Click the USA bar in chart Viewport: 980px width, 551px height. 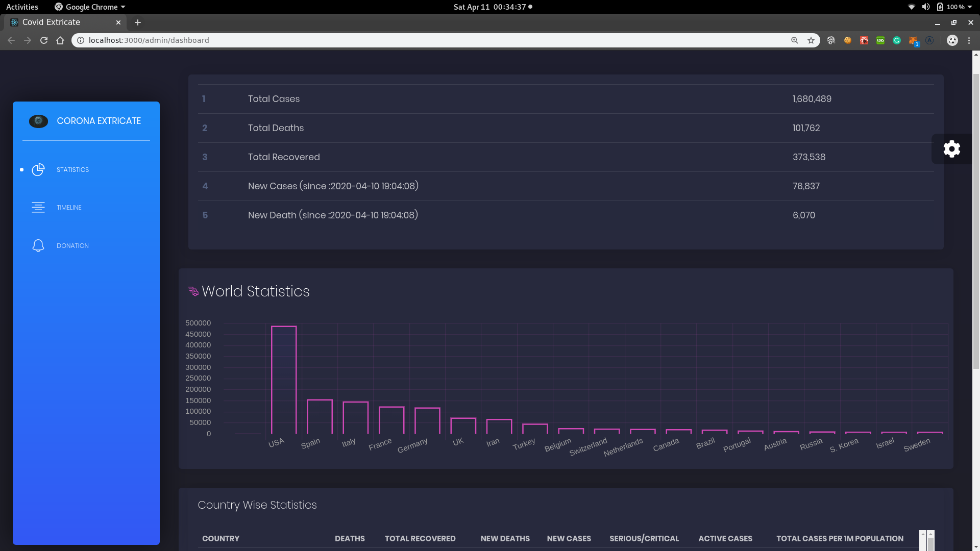(x=284, y=380)
